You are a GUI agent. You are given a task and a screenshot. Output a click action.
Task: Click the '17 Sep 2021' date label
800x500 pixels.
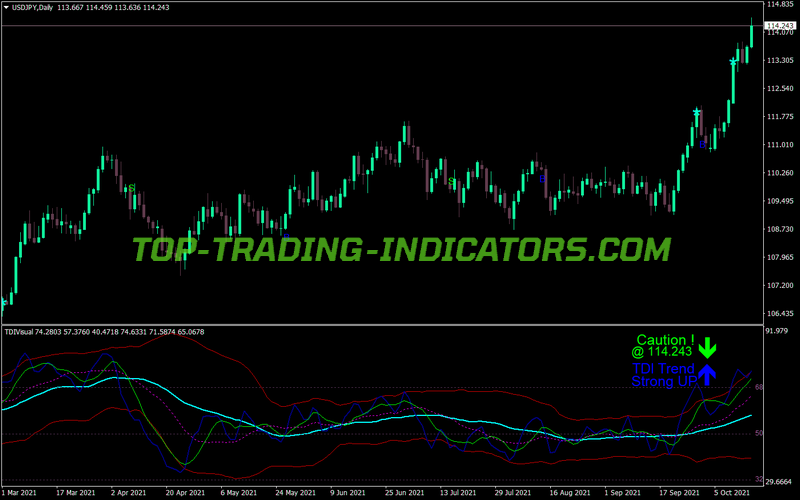click(679, 493)
